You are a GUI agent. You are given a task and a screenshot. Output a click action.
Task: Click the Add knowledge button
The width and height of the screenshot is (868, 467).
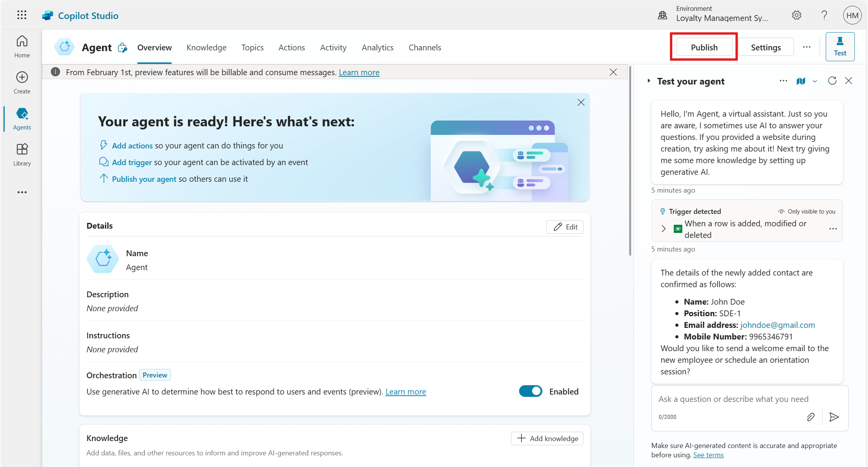pos(547,438)
